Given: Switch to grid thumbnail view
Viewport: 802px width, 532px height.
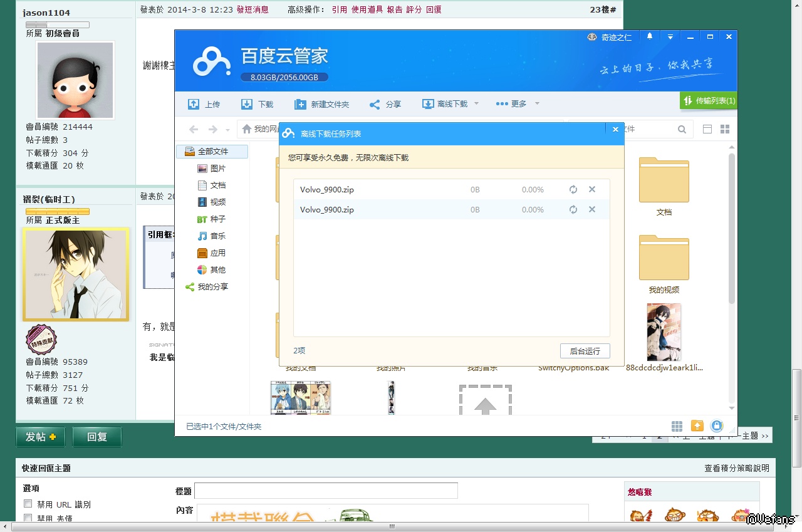Looking at the screenshot, I should coord(725,129).
